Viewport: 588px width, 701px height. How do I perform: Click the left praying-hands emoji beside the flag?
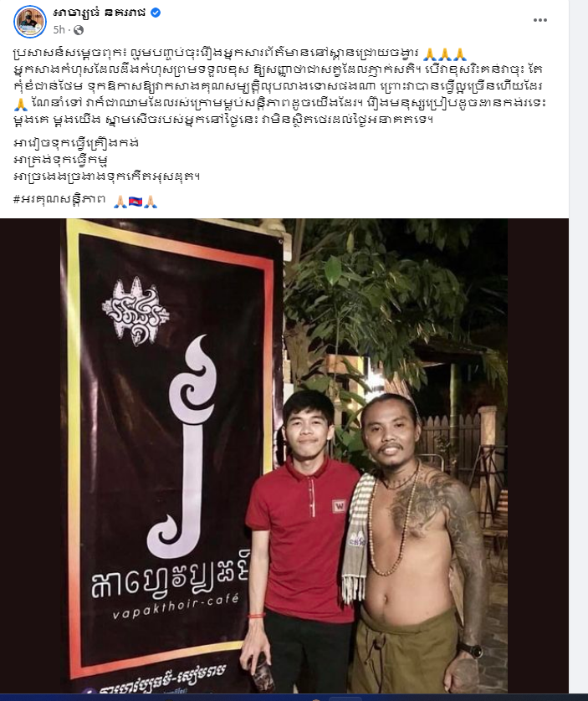coord(120,202)
